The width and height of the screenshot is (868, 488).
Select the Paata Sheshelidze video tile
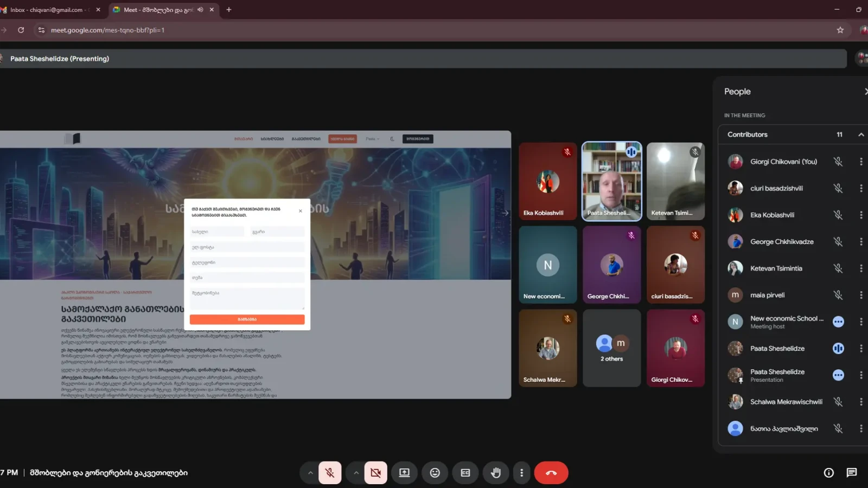click(x=611, y=182)
